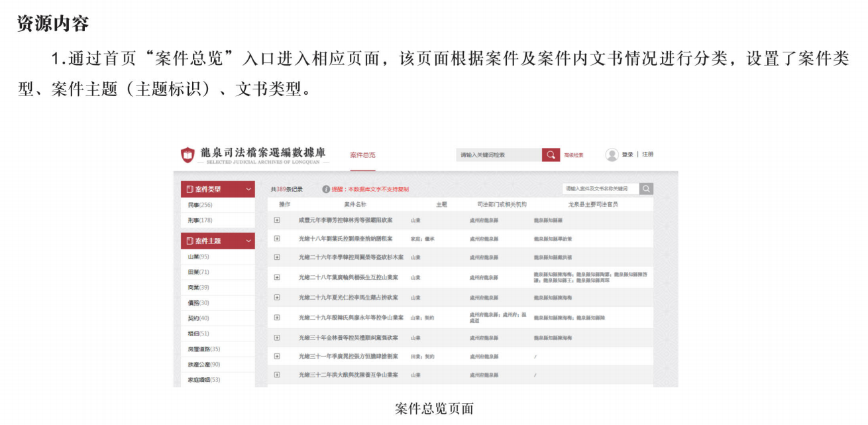Click the gray case-name search magnifier icon
Image resolution: width=868 pixels, height=425 pixels.
coord(646,189)
